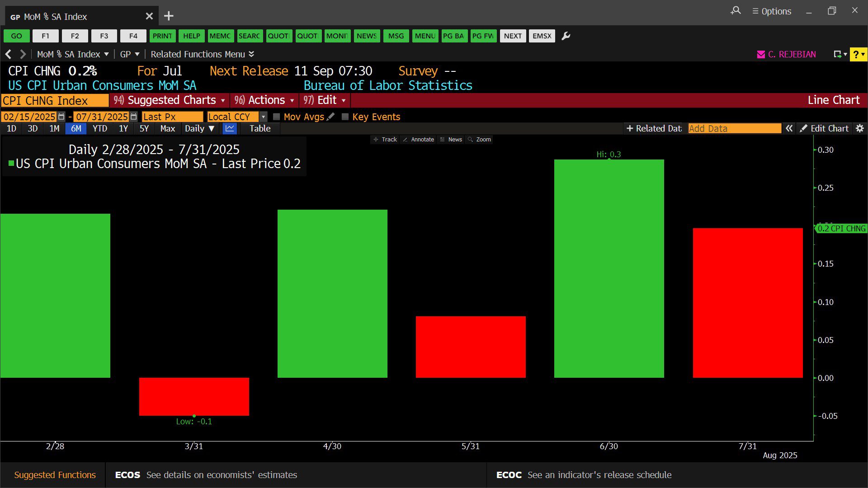This screenshot has height=488, width=868.
Task: Enable the Key Events checkbox
Action: coord(345,117)
